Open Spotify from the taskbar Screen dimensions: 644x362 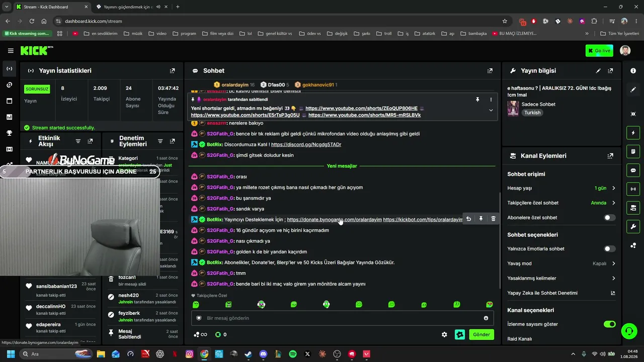tap(293, 354)
